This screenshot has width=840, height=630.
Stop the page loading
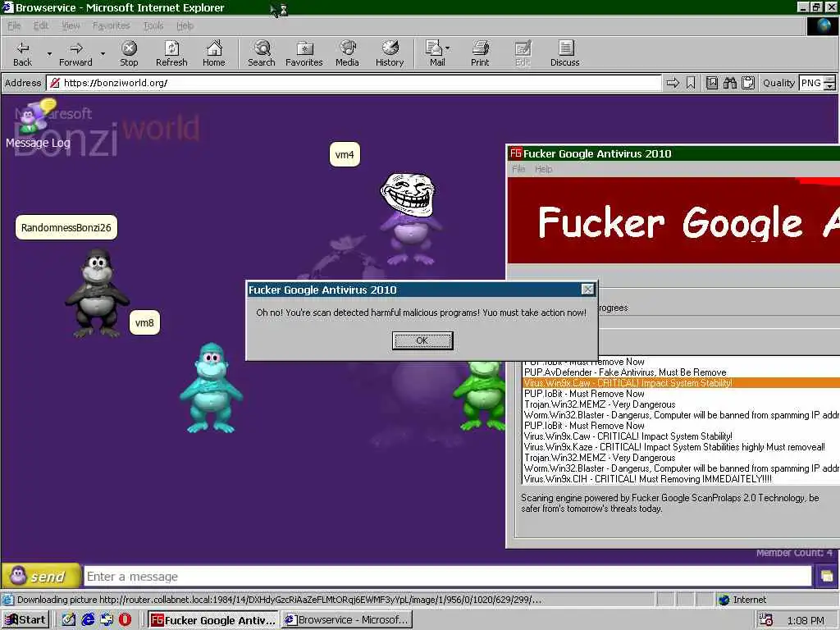point(129,53)
